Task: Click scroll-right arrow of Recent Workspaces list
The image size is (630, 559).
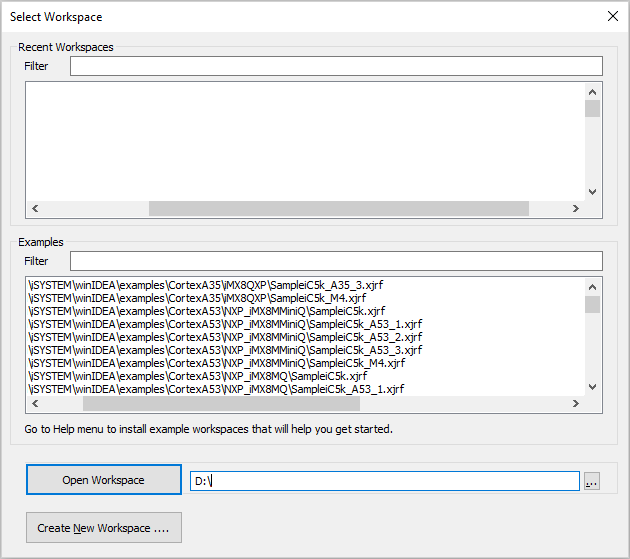Action: (x=575, y=209)
